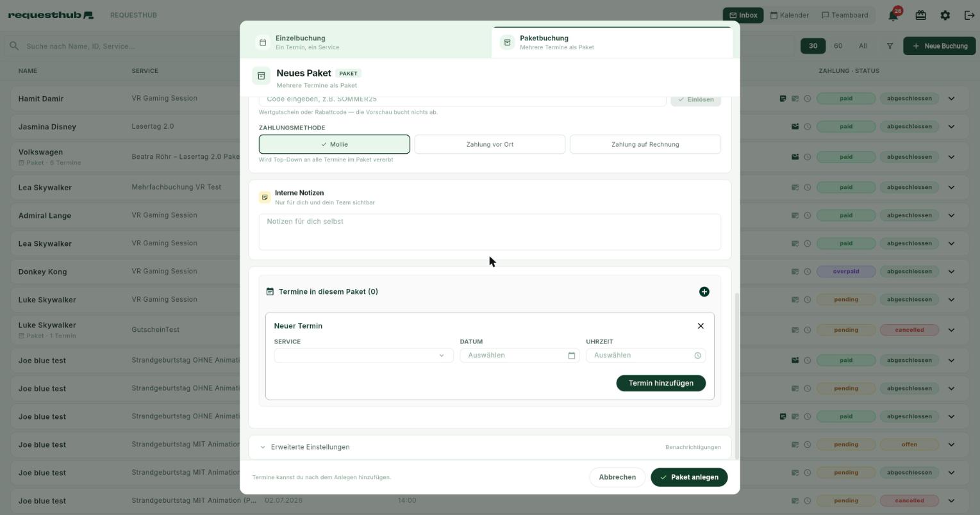The height and width of the screenshot is (515, 980).
Task: Click the filter funnel icon
Action: [890, 46]
